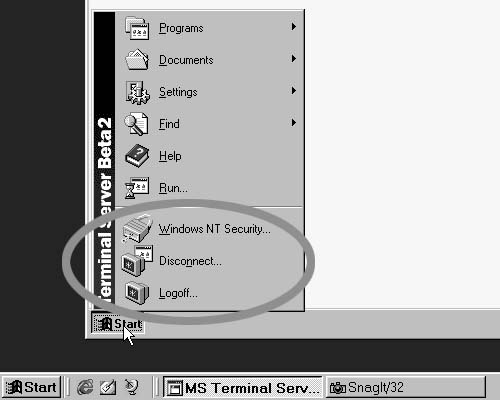Click the Documents folder icon

pyautogui.click(x=137, y=60)
